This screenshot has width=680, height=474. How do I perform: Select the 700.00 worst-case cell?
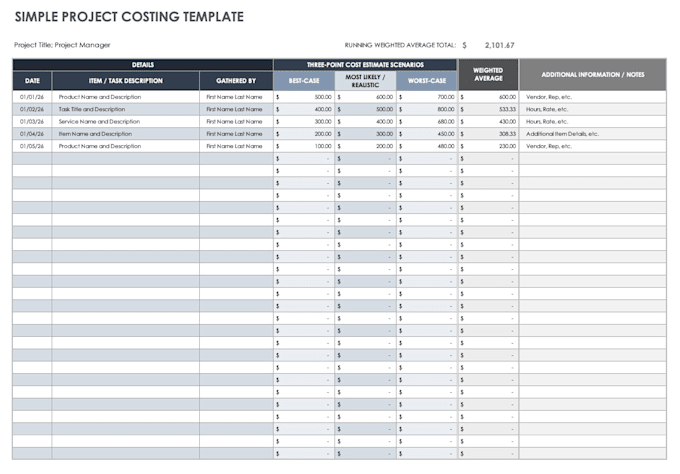coord(427,97)
